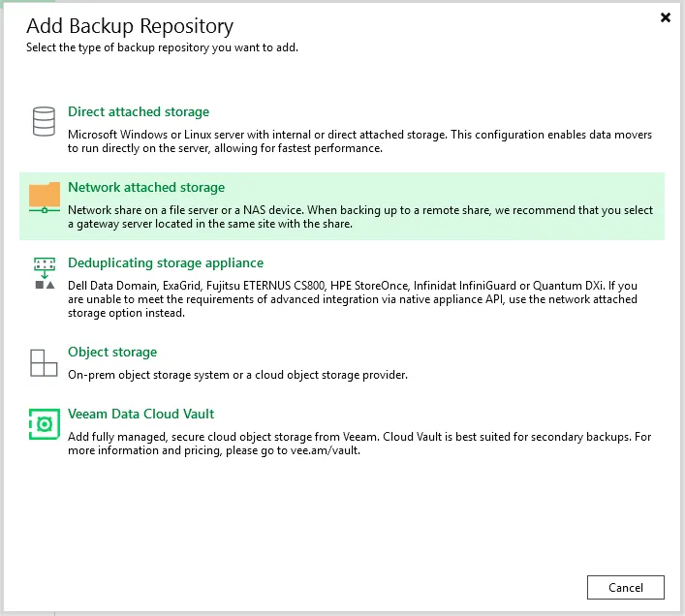Click the select repository type instruction text

162,46
